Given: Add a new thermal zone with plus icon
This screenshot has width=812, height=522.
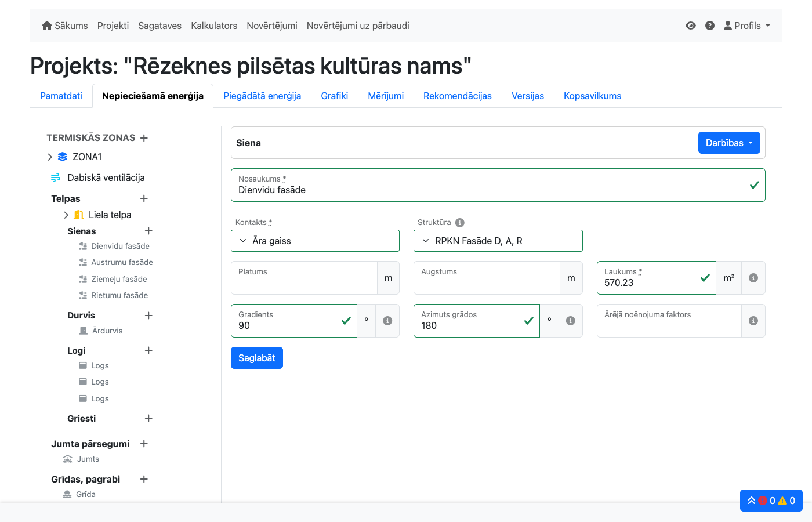Looking at the screenshot, I should [x=144, y=138].
